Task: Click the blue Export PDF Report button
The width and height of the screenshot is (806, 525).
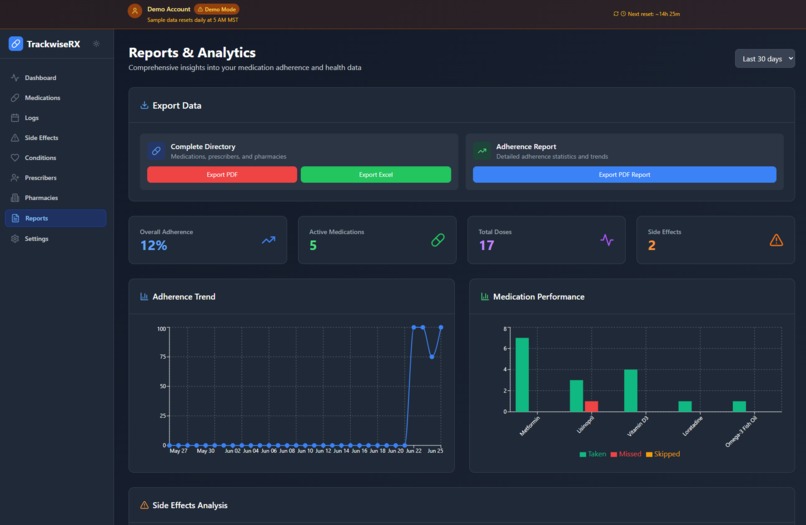Action: [625, 174]
